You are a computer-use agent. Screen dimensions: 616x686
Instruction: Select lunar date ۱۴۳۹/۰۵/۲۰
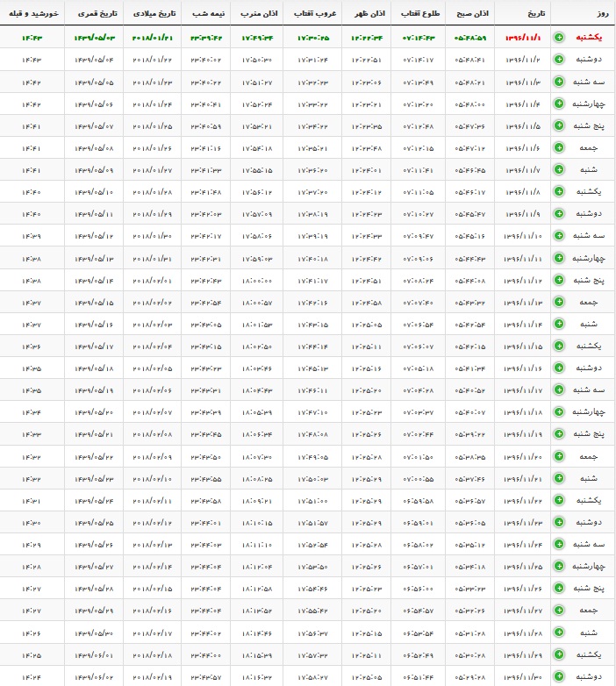[x=94, y=412]
